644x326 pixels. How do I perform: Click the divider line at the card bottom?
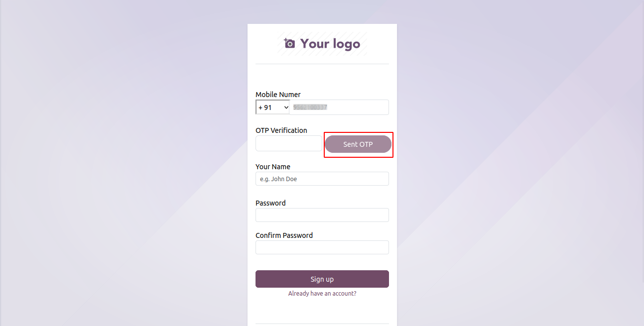click(x=322, y=324)
